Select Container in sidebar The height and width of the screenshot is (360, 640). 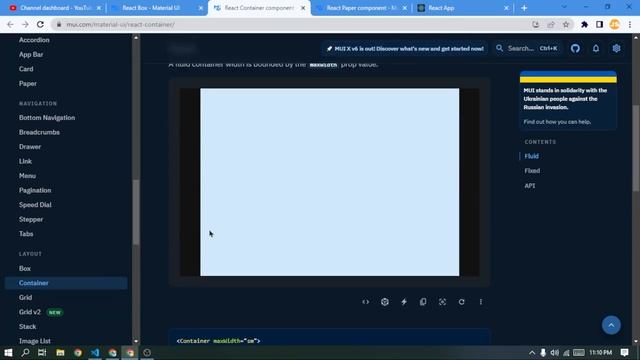66,283
